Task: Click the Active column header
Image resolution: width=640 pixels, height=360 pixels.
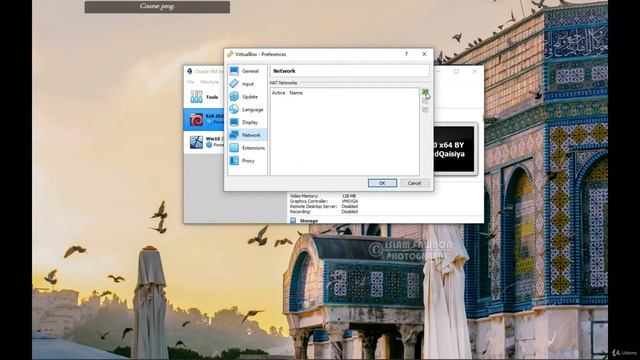Action: [279, 93]
